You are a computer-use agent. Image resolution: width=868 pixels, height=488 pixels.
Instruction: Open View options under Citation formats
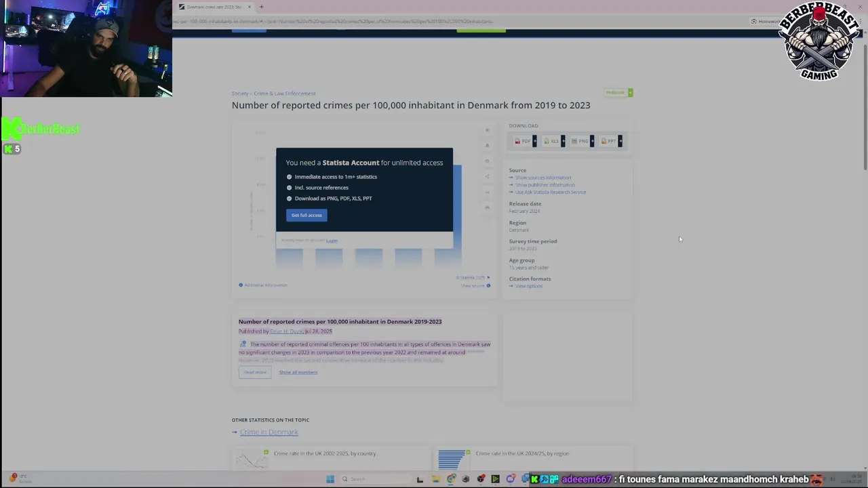click(528, 286)
